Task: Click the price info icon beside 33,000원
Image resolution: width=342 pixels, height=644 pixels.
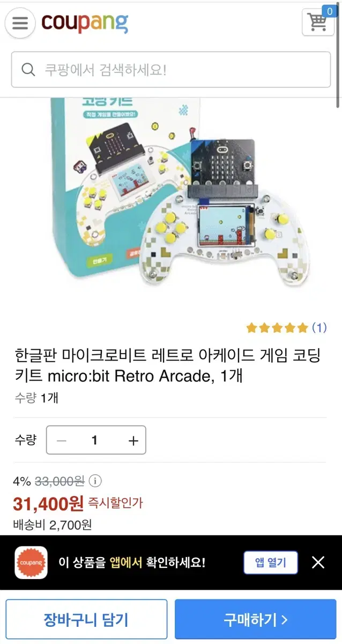Action: (95, 480)
